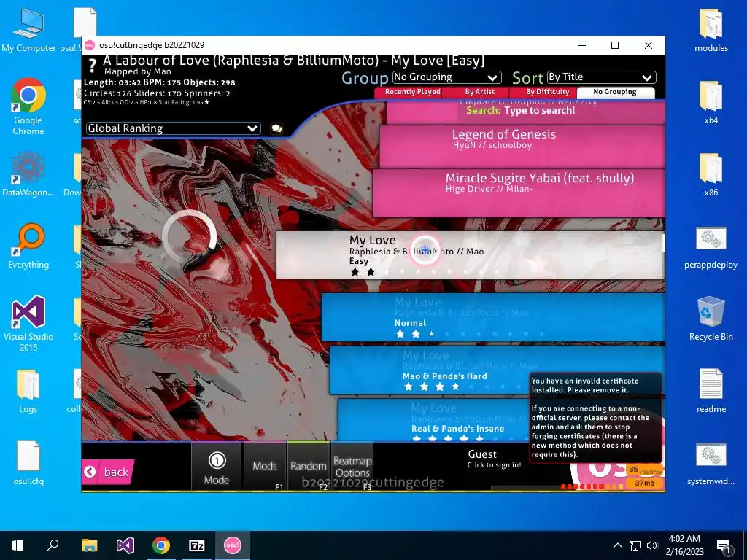Open osu!.cfg file on desktop
This screenshot has height=560, width=747.
click(x=28, y=463)
